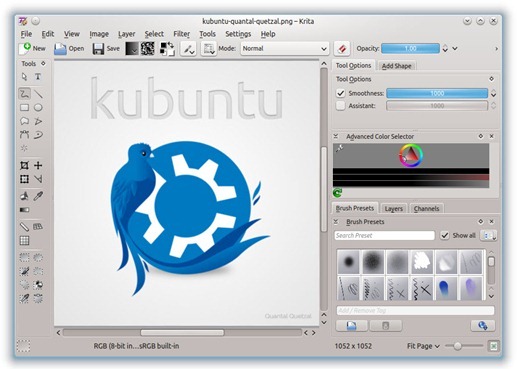Image resolution: width=524 pixels, height=369 pixels.
Task: Open the brush editor dropdown
Action: point(188,49)
